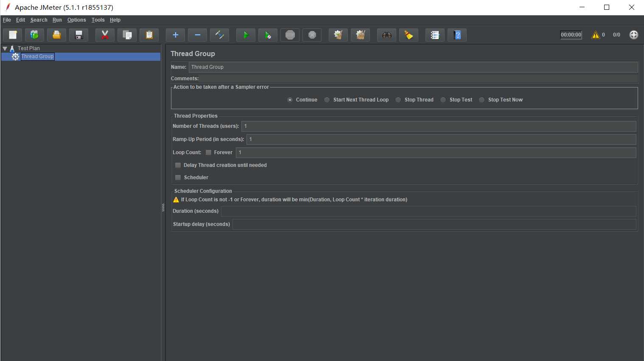Screen dimensions: 644x361
Task: Collapse all tree nodes with minus icon
Action: (198, 35)
